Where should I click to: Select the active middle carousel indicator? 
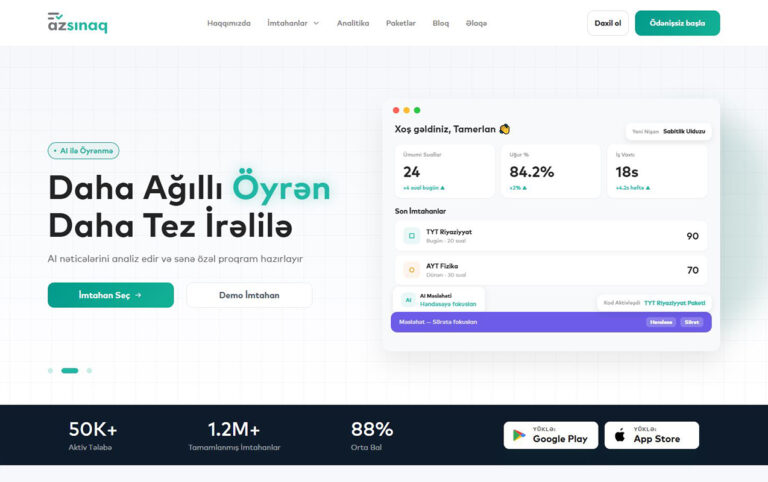(x=69, y=370)
